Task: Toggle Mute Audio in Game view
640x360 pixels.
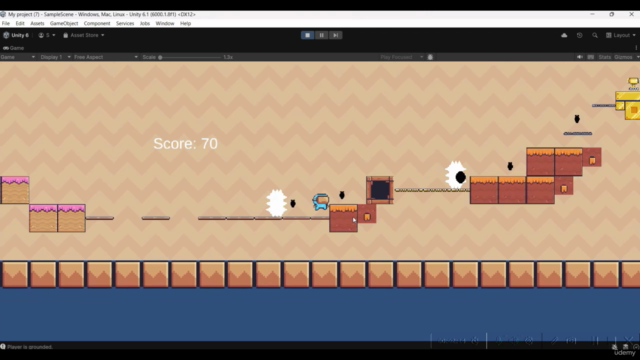Action: click(x=580, y=57)
